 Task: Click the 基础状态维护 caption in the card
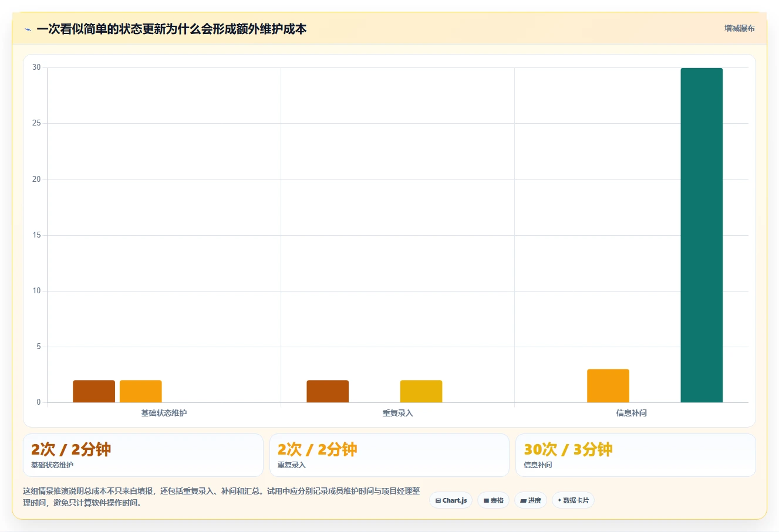52,465
